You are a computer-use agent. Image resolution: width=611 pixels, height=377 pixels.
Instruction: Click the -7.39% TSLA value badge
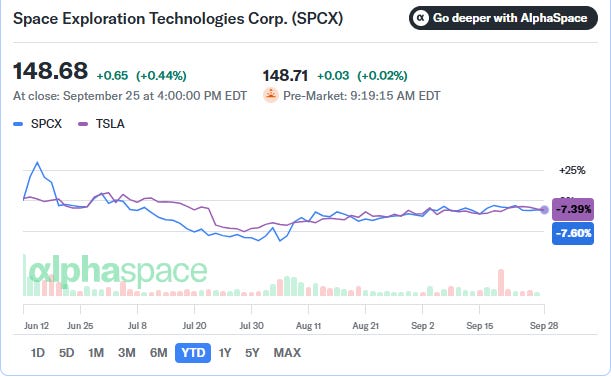(573, 209)
